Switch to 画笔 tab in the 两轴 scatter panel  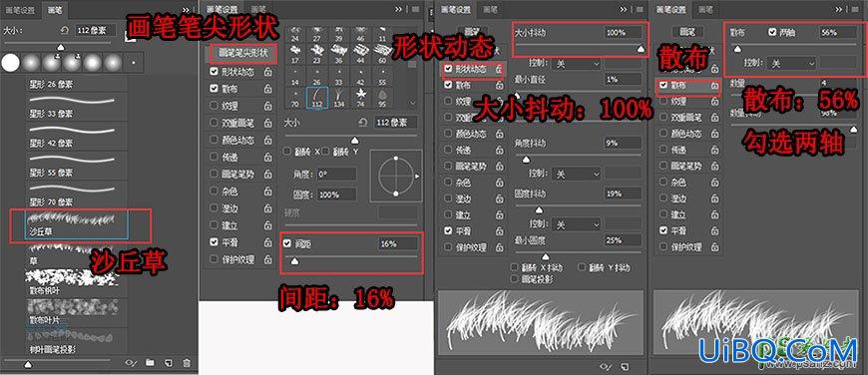click(704, 9)
